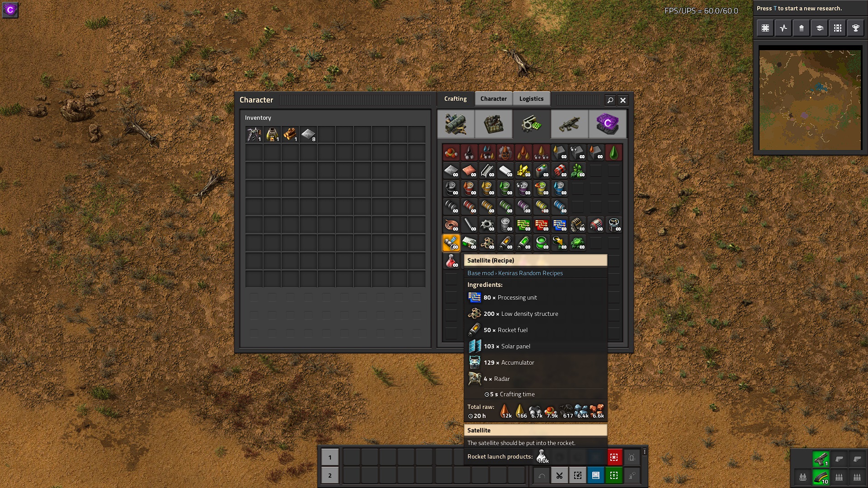Viewport: 868px width, 488px height.
Task: Click the Processing unit ingredient icon
Action: point(474,297)
